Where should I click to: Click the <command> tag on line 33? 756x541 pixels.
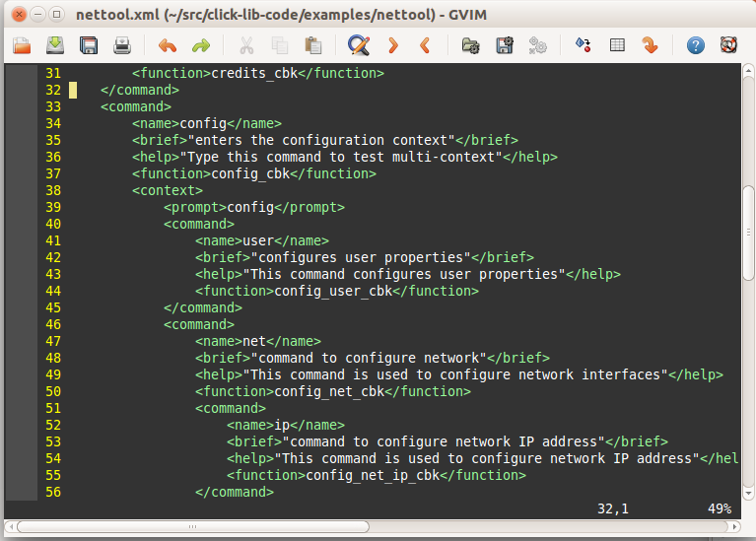pyautogui.click(x=136, y=106)
